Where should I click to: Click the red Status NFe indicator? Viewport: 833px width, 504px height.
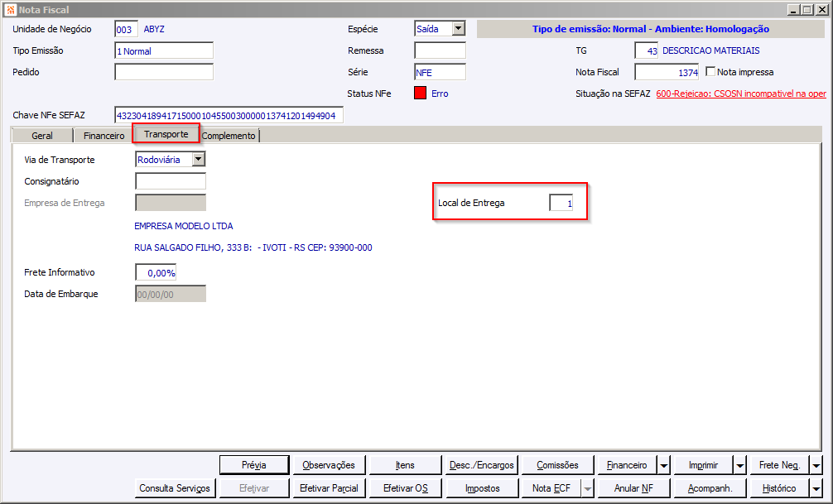coord(420,93)
